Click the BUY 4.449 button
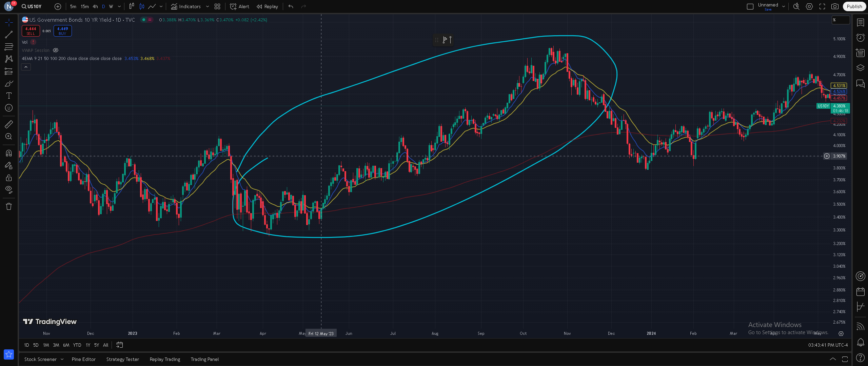Screen dimensions: 868x366 (62, 31)
